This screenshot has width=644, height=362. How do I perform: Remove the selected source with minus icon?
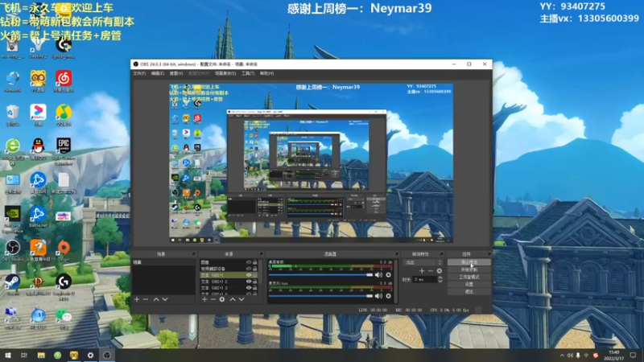point(213,299)
